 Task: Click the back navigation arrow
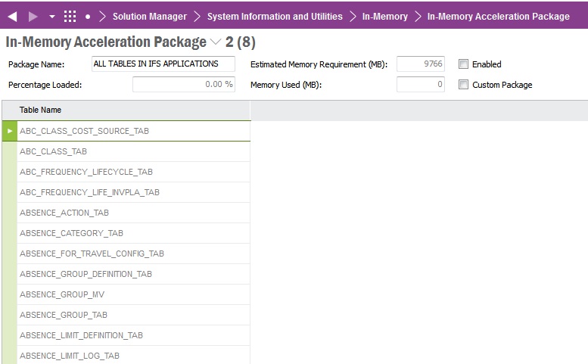[12, 16]
